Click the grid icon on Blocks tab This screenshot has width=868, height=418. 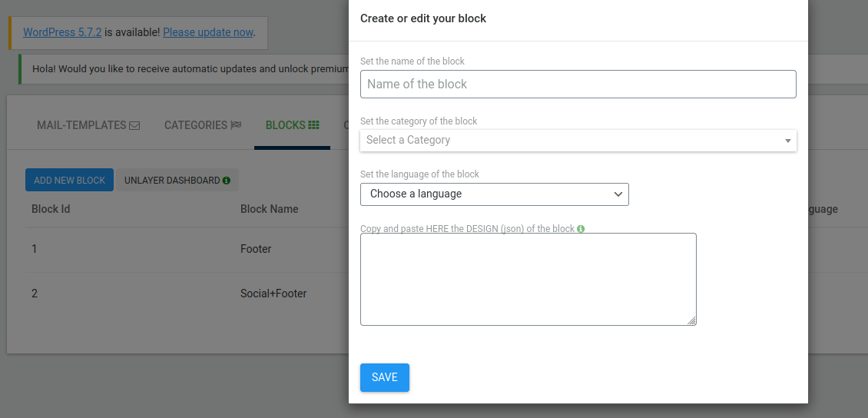[314, 125]
